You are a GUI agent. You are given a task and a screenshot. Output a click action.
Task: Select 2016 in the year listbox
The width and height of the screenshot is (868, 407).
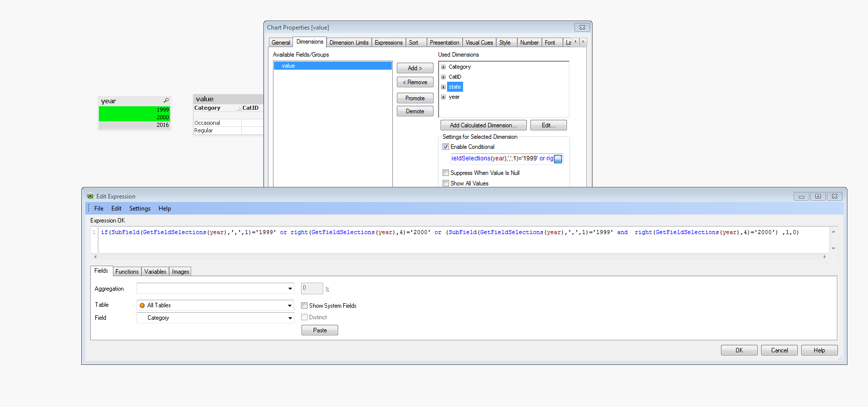(134, 125)
